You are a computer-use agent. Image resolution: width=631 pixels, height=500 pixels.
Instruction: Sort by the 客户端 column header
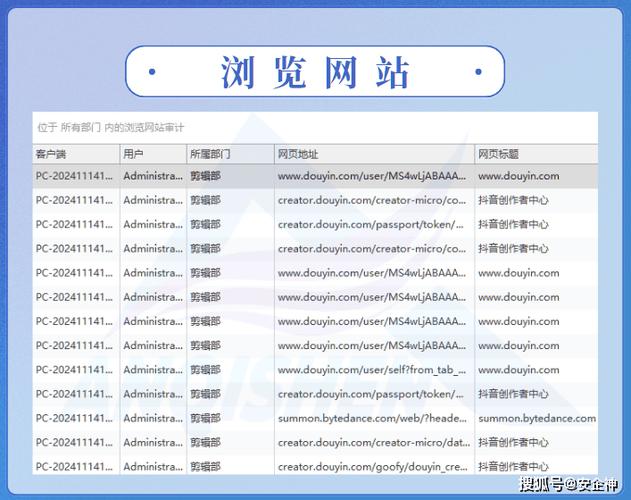pos(76,154)
